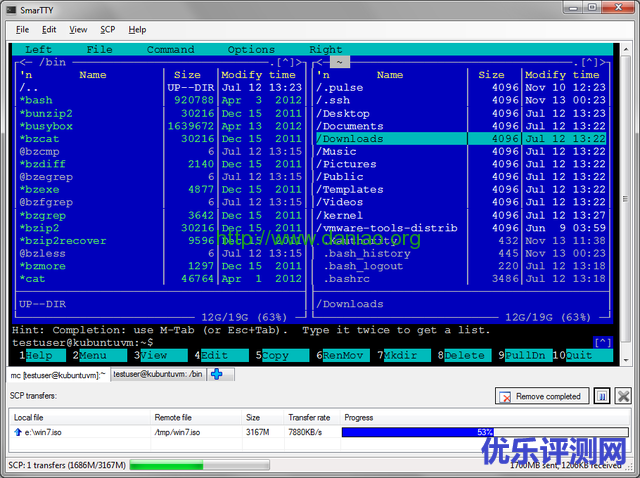Click the 2 Menu function key
This screenshot has height=478, width=640.
point(100,356)
